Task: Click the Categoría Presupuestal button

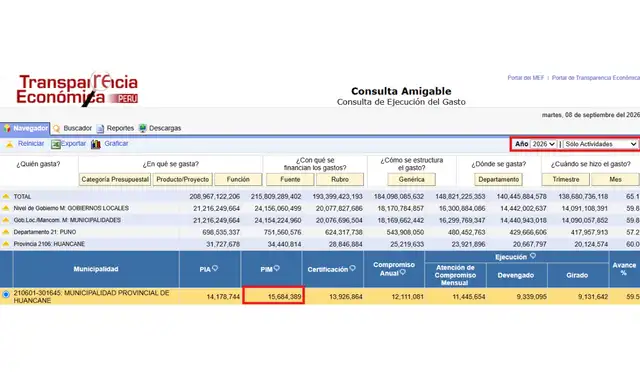Action: pos(115,180)
